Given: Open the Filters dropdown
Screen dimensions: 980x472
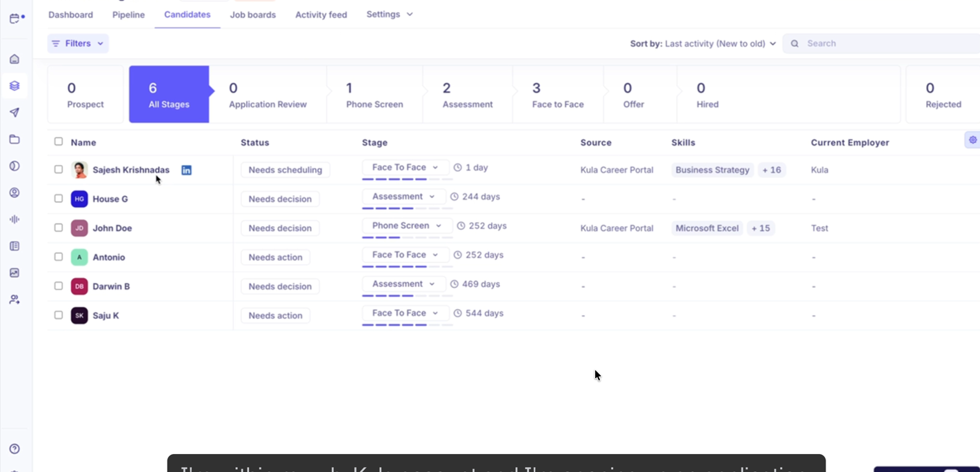Looking at the screenshot, I should (77, 43).
